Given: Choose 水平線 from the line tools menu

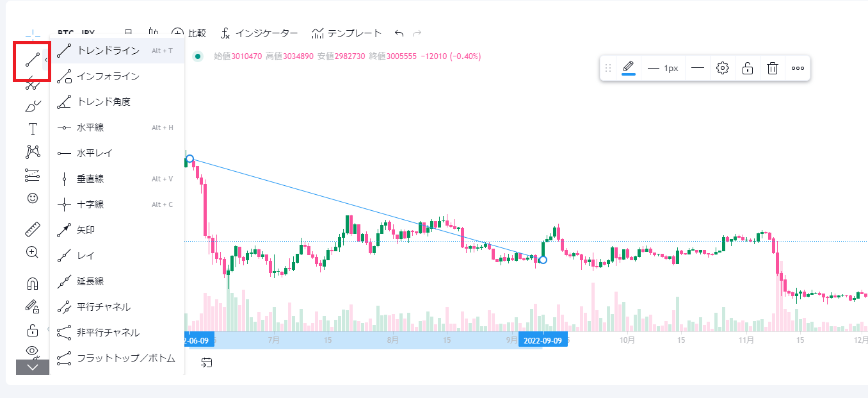Looking at the screenshot, I should tap(90, 128).
